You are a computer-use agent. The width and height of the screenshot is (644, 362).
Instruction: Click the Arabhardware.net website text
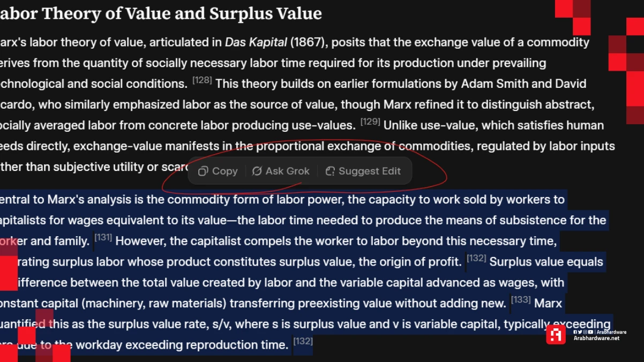[x=596, y=338]
